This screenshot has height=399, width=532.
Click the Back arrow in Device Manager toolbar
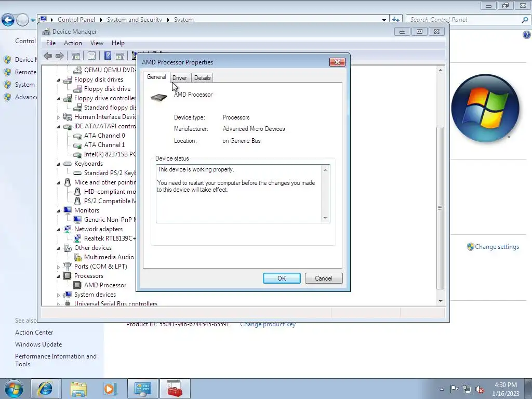coord(48,56)
